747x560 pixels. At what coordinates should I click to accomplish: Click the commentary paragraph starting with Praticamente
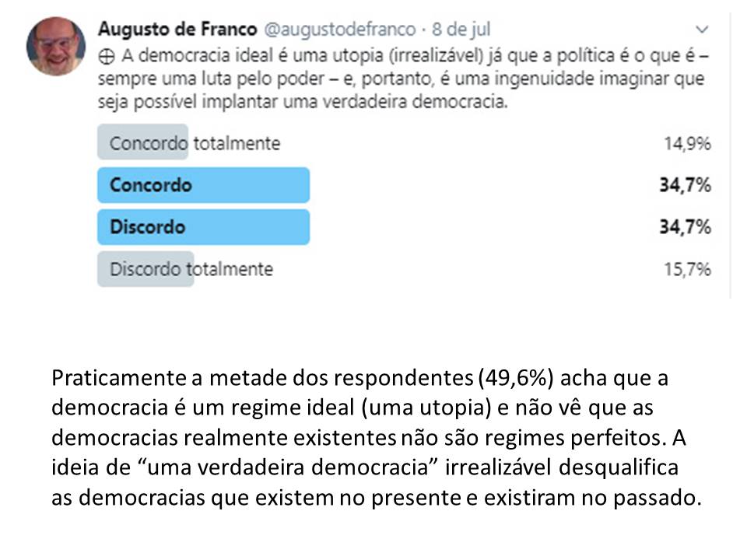coord(377,437)
